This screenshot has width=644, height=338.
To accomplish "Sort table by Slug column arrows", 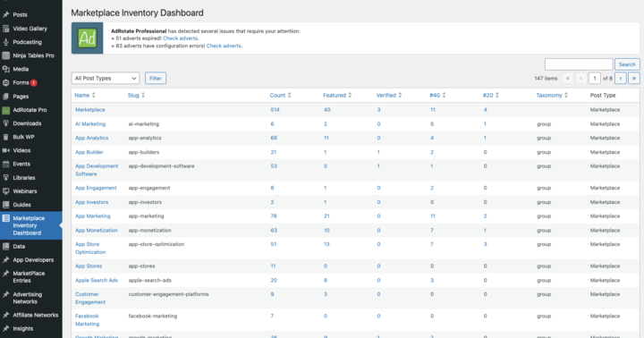I will [143, 96].
